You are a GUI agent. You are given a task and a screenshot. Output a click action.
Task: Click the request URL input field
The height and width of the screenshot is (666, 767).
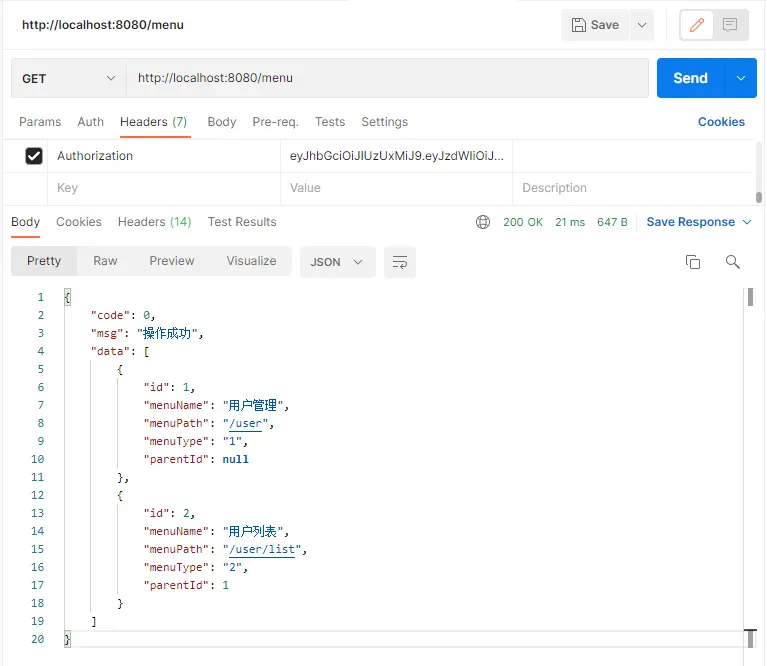click(388, 78)
